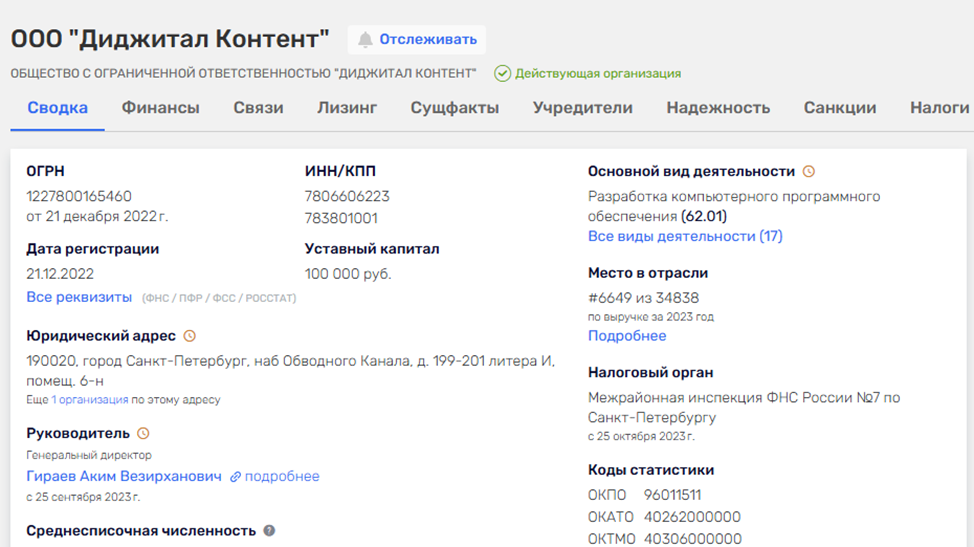The width and height of the screenshot is (974, 547).
Task: Click the ОКАТО code 40262000000
Action: coord(692,517)
